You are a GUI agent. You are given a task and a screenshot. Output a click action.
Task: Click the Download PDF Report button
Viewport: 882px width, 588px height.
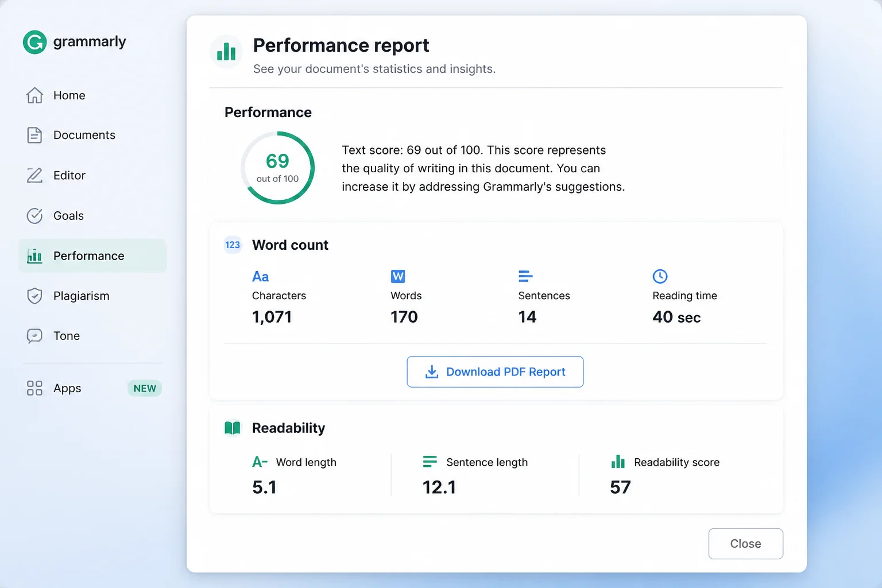pos(495,372)
